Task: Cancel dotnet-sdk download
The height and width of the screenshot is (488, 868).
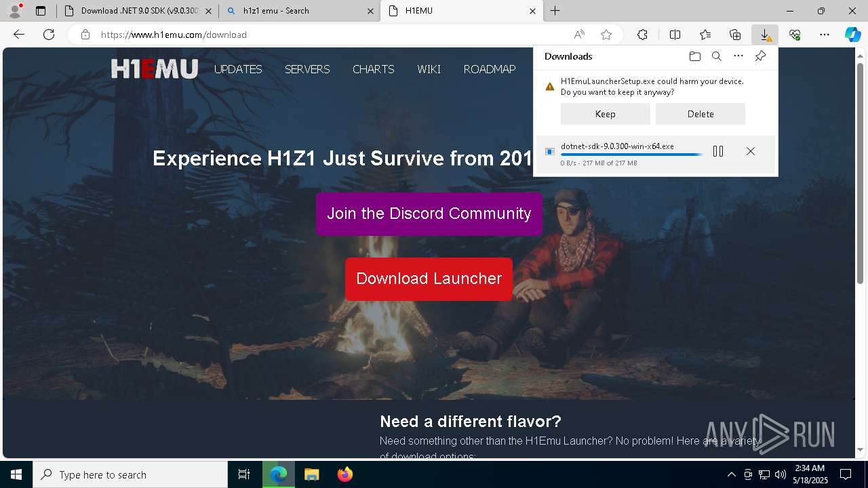Action: 751,151
